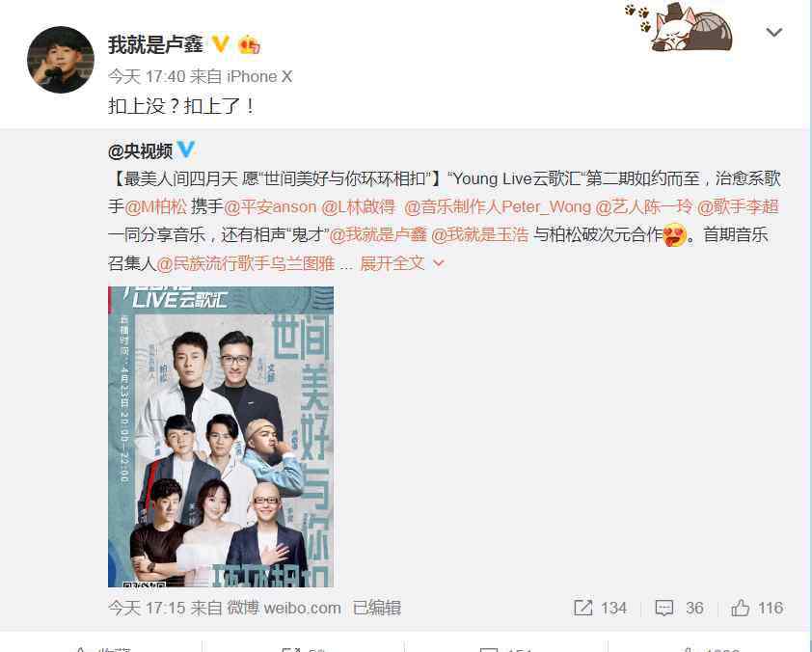Open the @M柏松 mention
812x652 pixels.
click(155, 206)
